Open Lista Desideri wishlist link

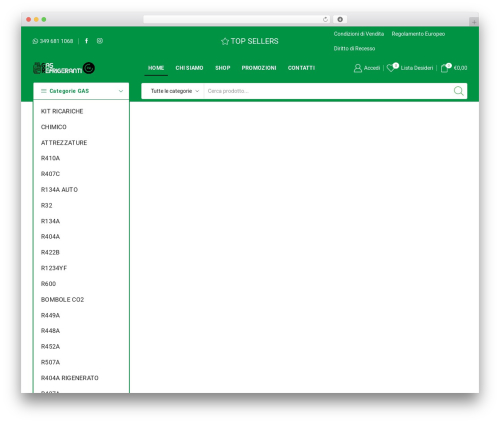click(417, 68)
